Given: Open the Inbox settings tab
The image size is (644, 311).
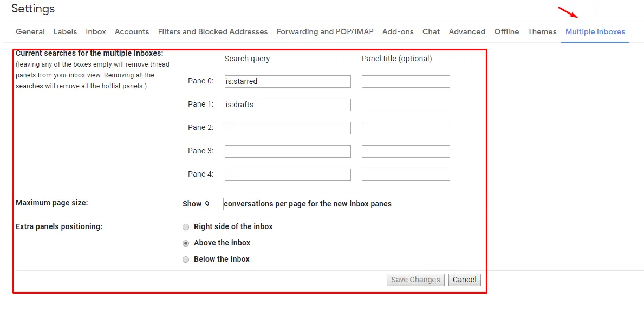Looking at the screenshot, I should point(96,31).
